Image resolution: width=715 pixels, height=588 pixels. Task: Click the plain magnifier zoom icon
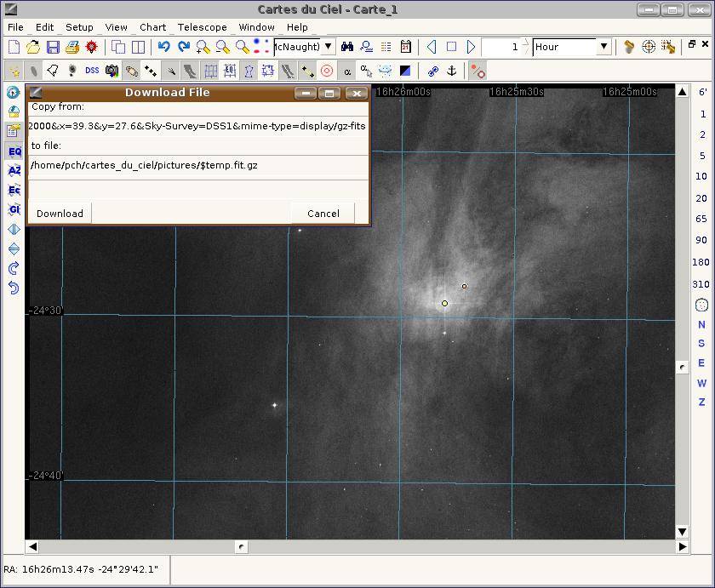tap(242, 47)
